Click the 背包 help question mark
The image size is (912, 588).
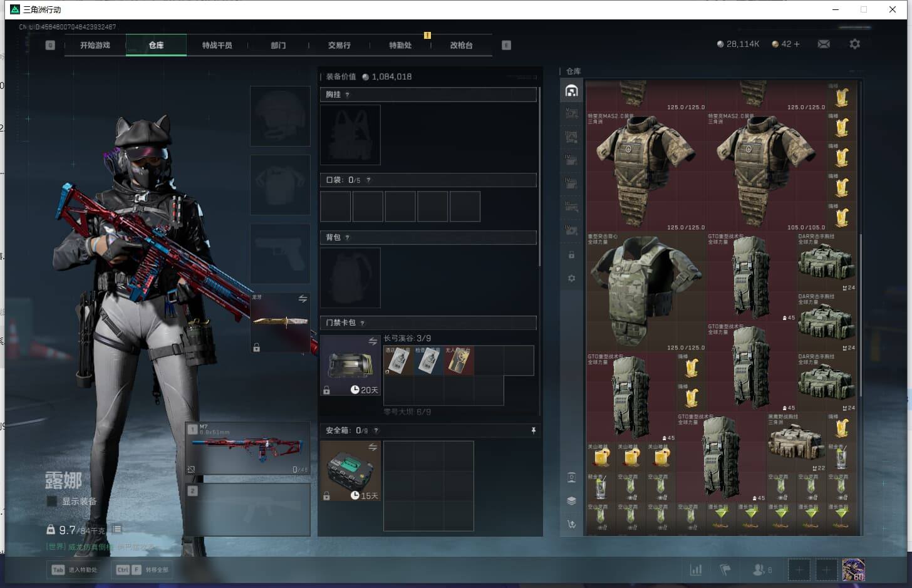pos(347,237)
